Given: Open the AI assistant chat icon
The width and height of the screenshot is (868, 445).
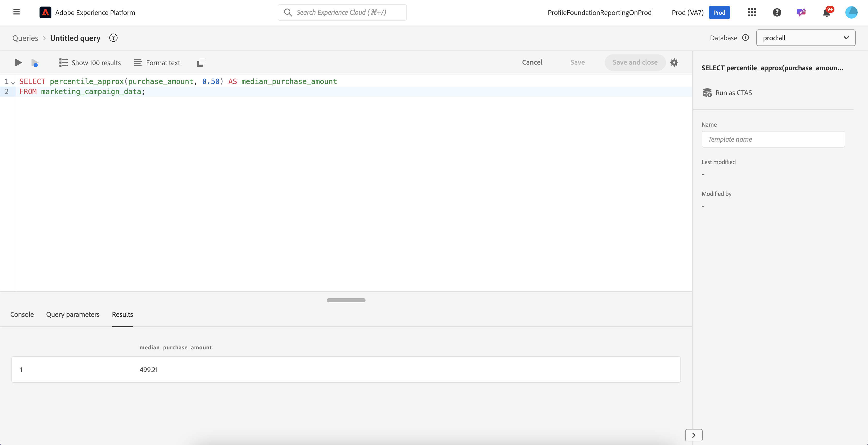Looking at the screenshot, I should pyautogui.click(x=801, y=12).
